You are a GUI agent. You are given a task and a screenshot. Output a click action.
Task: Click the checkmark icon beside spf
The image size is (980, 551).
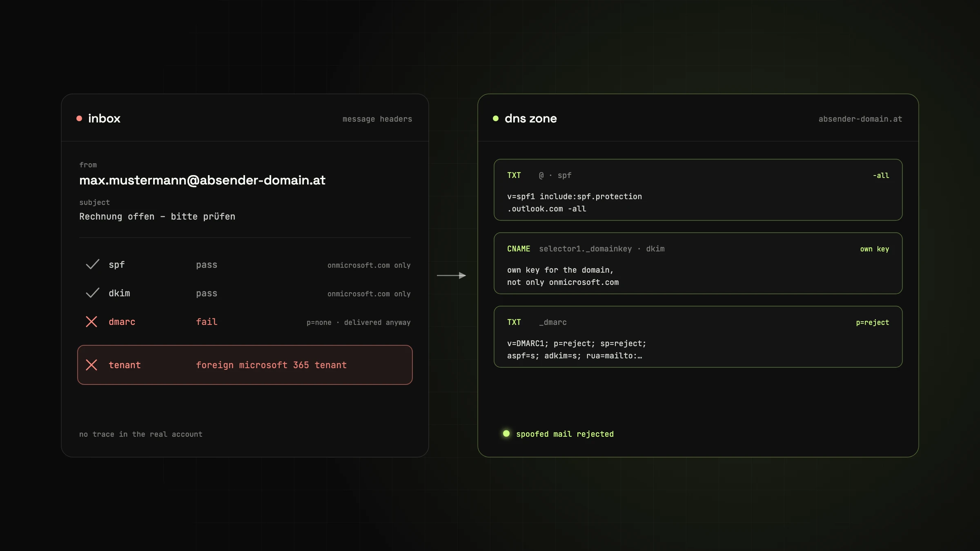point(93,264)
